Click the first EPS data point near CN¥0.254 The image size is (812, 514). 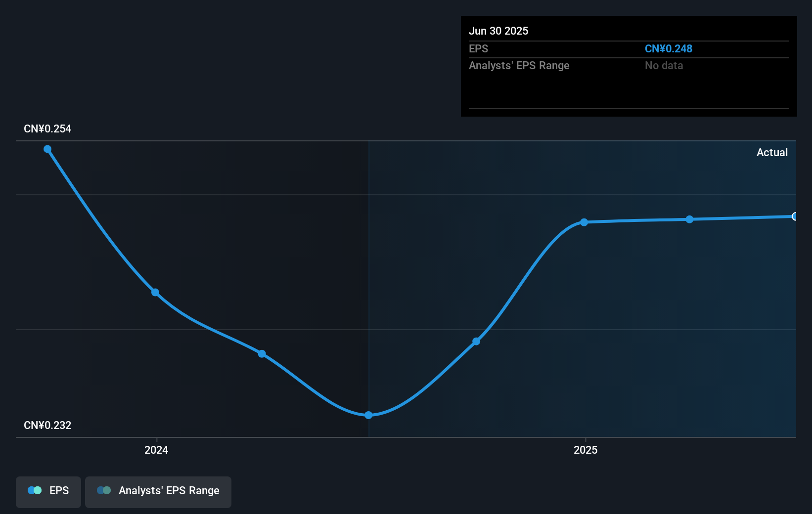pos(47,149)
